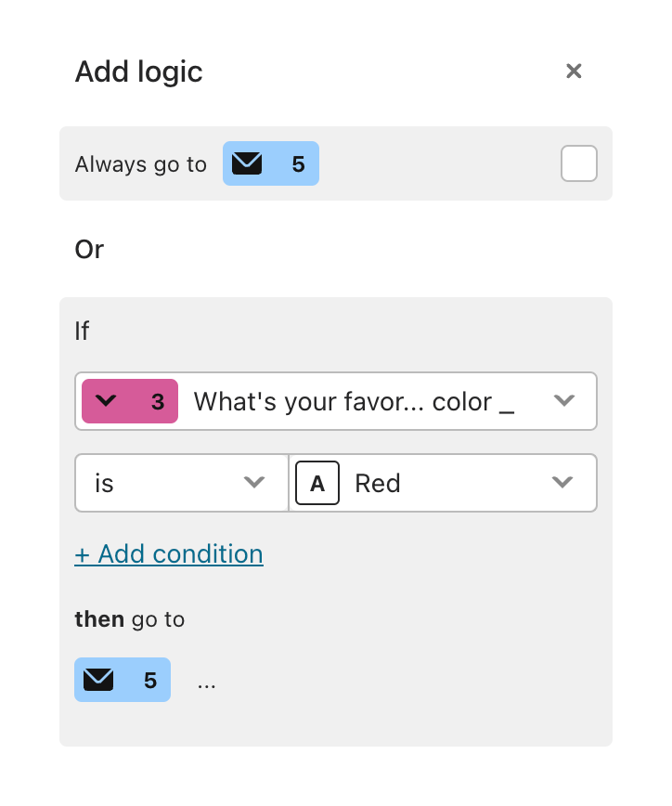Click the boxed letter A answer icon
This screenshot has height=806, width=672.
(x=317, y=482)
